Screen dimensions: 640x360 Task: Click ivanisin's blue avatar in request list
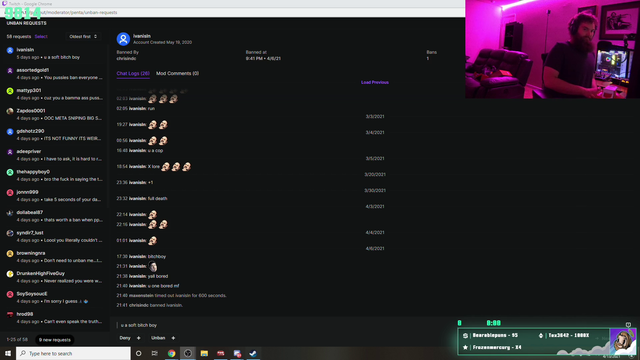10,50
